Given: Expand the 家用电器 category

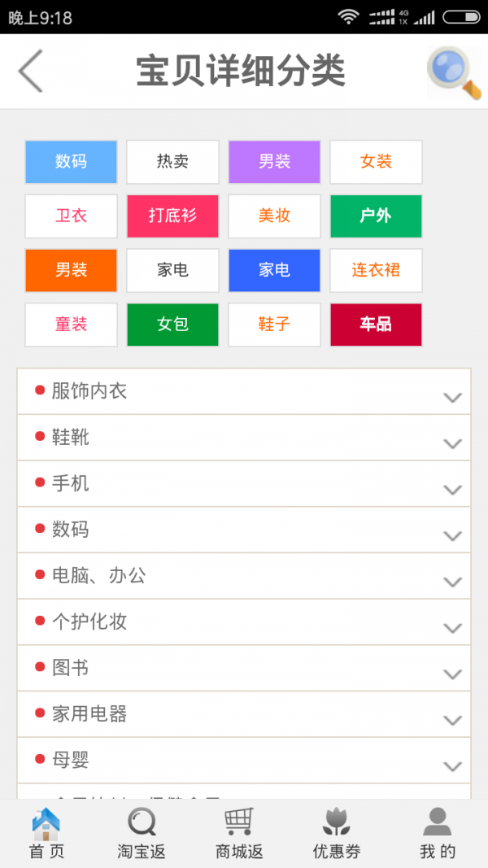Looking at the screenshot, I should pyautogui.click(x=244, y=715).
